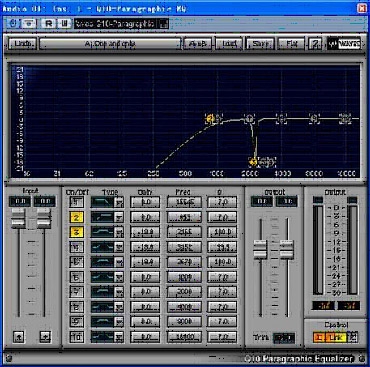
Task: Click the host toolbar second icon button
Action: pyautogui.click(x=29, y=23)
